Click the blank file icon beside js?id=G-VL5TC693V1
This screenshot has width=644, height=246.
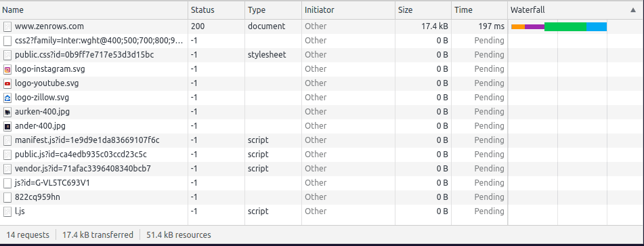point(7,183)
